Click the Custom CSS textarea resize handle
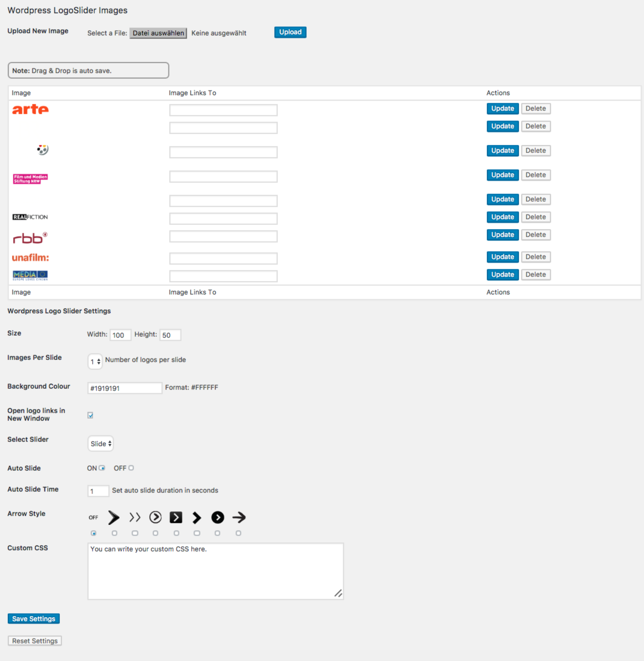This screenshot has height=661, width=644. tap(338, 593)
